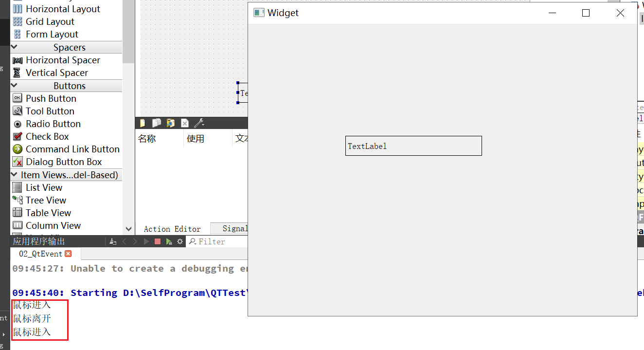Click first 鼠标进入 output line

coord(32,305)
